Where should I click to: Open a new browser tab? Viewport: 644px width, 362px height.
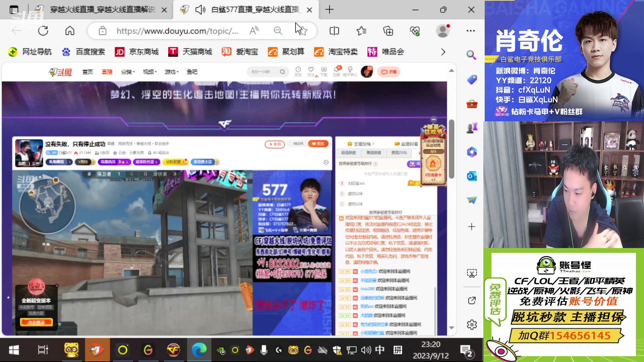tap(329, 10)
